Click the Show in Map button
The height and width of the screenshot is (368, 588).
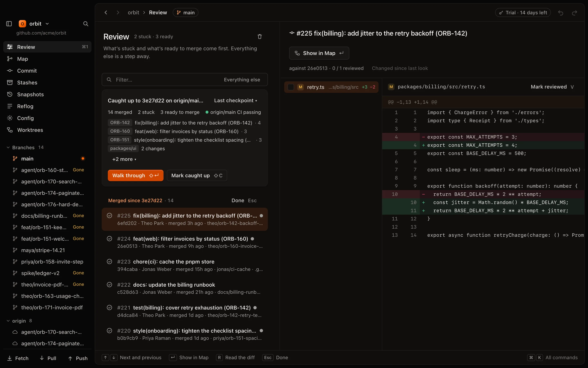(319, 53)
